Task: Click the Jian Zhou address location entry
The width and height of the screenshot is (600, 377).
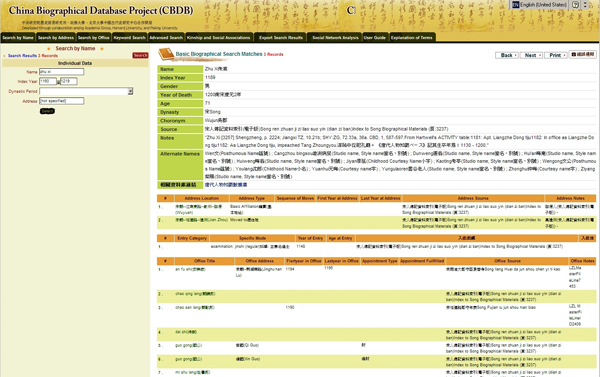Action: pos(201,220)
